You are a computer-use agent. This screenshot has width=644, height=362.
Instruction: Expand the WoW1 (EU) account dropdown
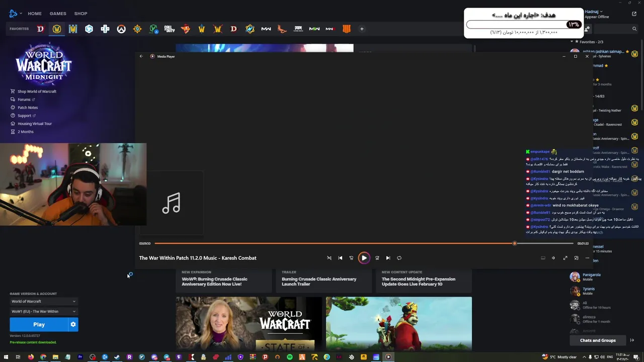coord(44,311)
